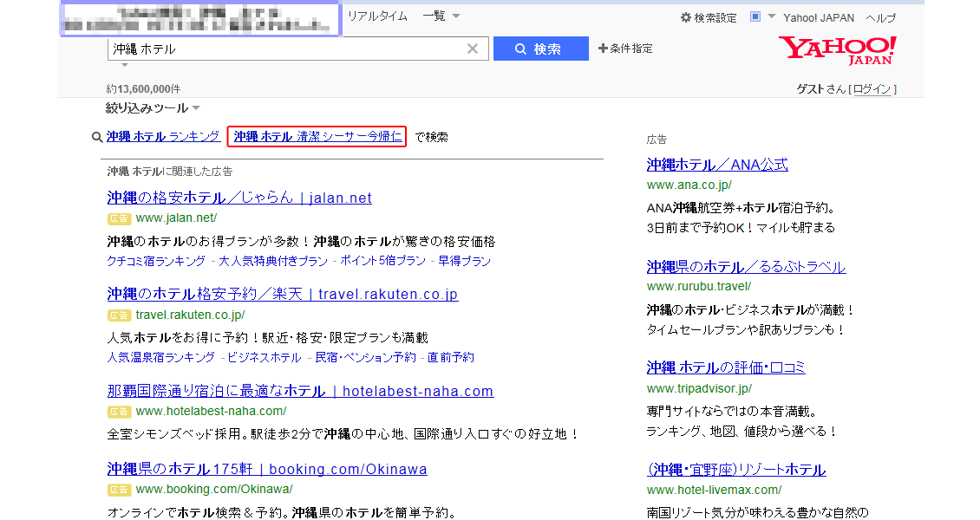Click the Yahoo! JAPAN logo

coord(838,50)
